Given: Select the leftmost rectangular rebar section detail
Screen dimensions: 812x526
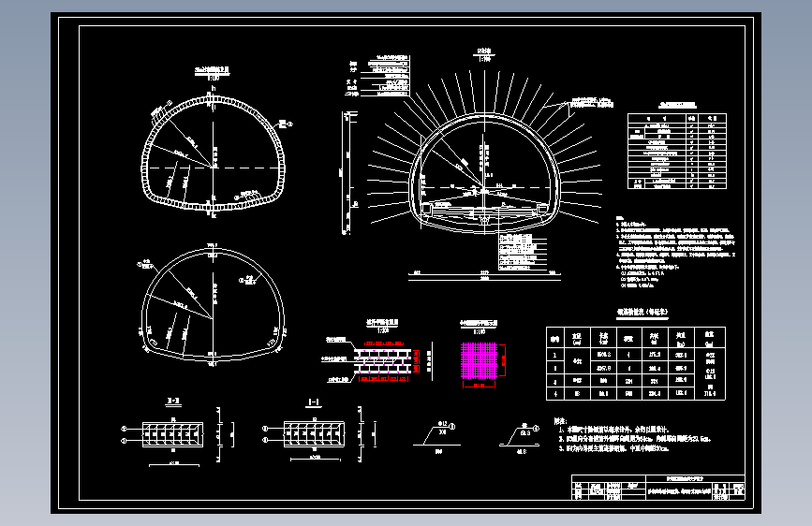Looking at the screenshot, I should [x=173, y=434].
